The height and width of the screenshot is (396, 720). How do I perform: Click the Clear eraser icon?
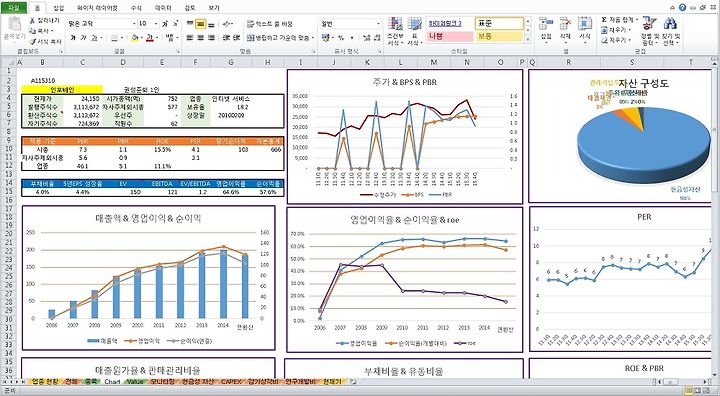tap(604, 40)
